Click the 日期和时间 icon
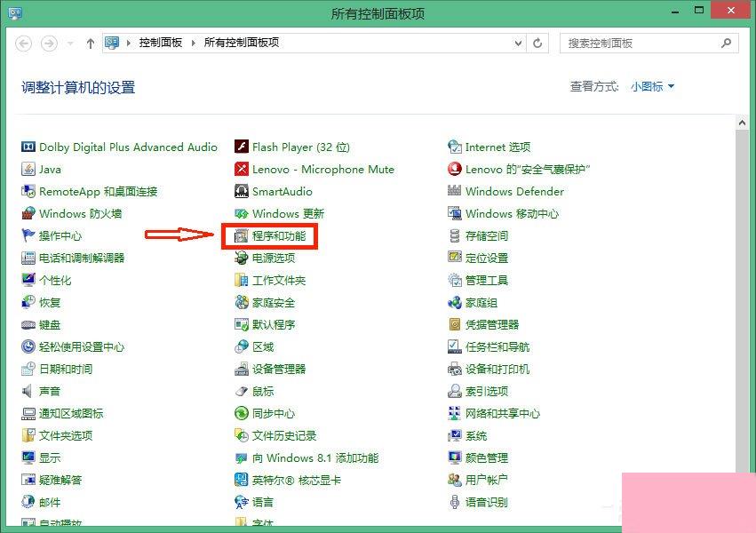This screenshot has height=533, width=756. click(28, 370)
